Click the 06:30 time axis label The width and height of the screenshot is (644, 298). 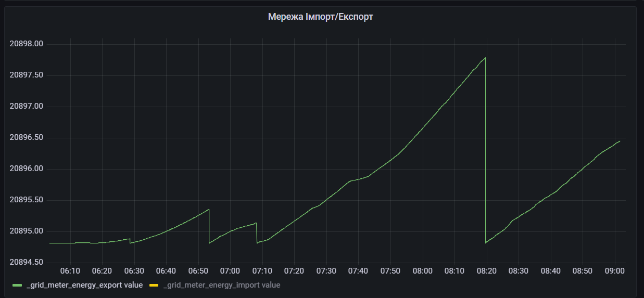134,271
